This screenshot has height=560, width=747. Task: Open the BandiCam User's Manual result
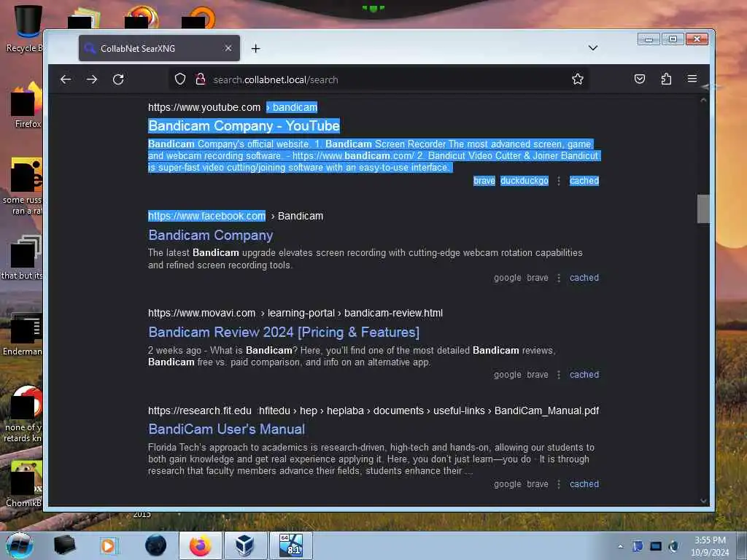[227, 429]
